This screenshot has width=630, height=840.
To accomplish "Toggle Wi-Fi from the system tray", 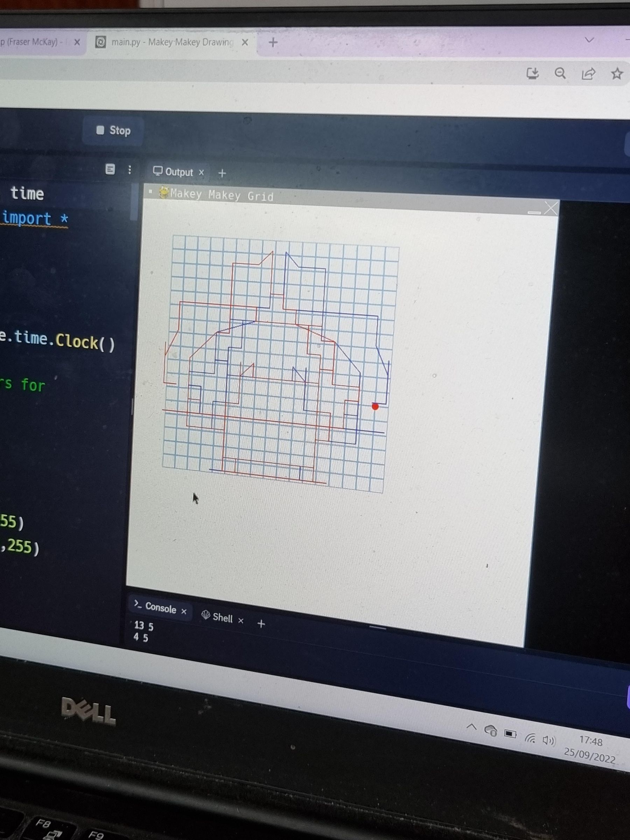I will tap(531, 737).
